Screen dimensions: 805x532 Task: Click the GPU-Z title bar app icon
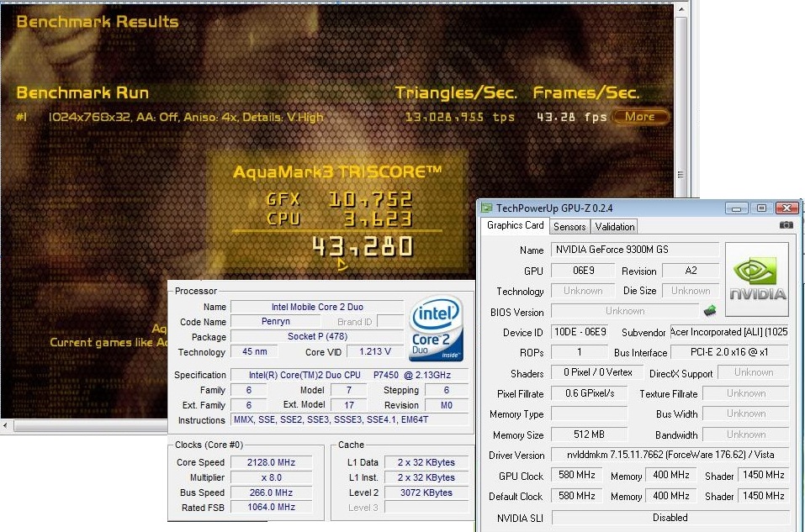(x=486, y=208)
